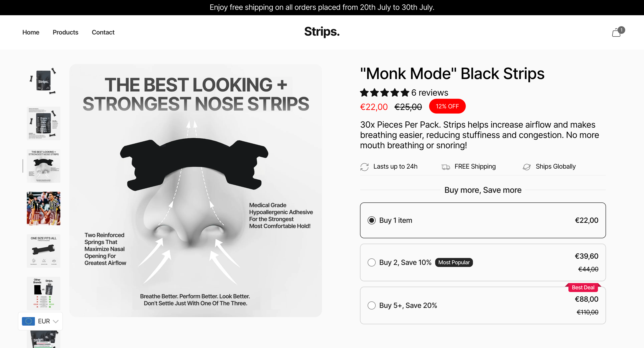The height and width of the screenshot is (348, 644).
Task: Show the Other Brands comparison thumbnail
Action: pos(44,293)
